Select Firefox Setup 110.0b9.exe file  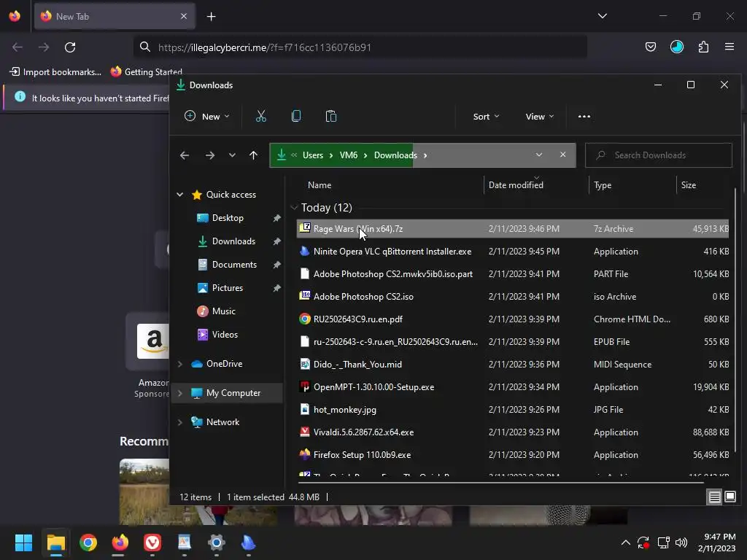[513, 455]
